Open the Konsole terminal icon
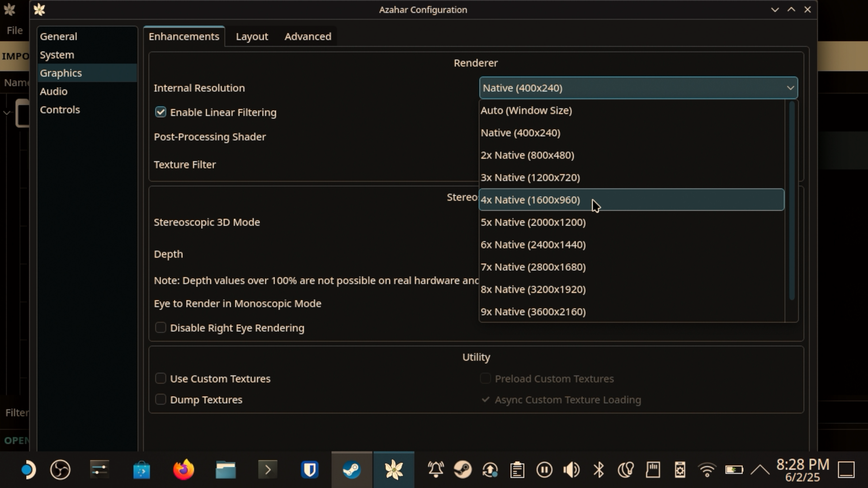This screenshot has height=488, width=868. tap(268, 470)
